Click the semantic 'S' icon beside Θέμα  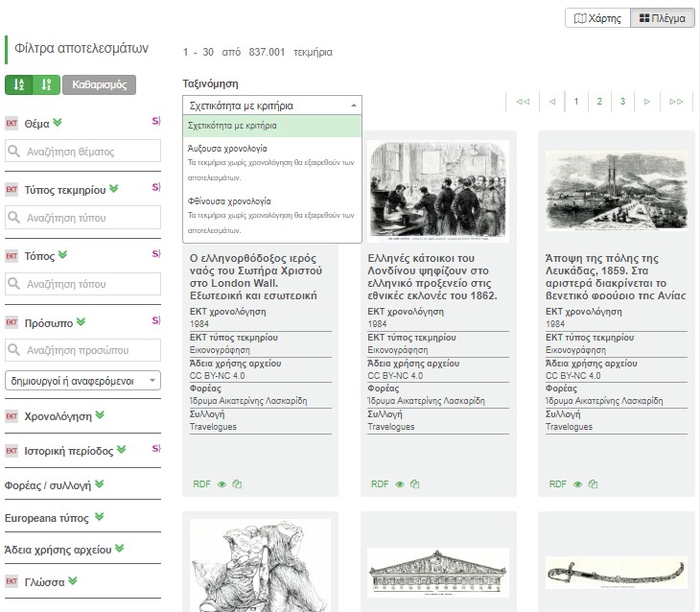point(155,121)
